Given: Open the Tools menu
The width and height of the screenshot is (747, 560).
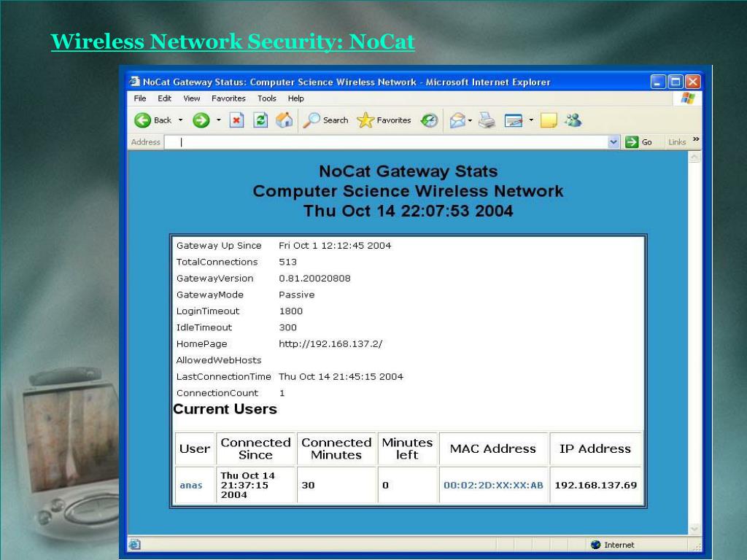Looking at the screenshot, I should pos(267,98).
